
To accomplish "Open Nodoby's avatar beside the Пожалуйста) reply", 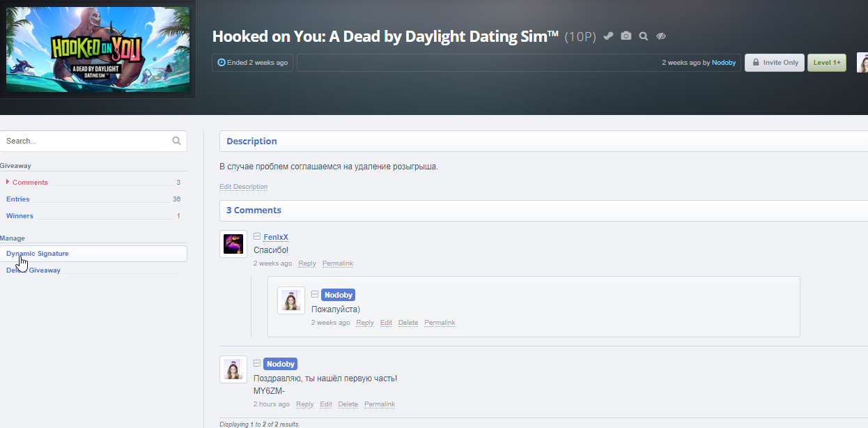I will tap(291, 300).
